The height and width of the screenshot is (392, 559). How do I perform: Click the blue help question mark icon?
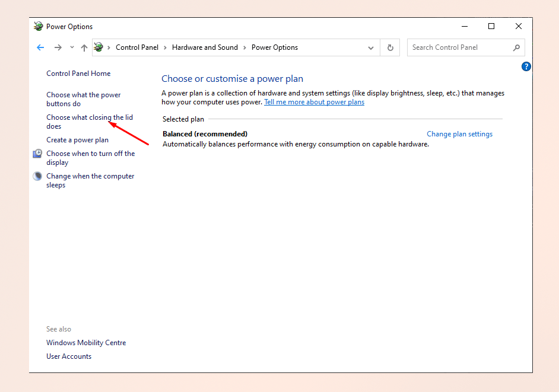526,66
